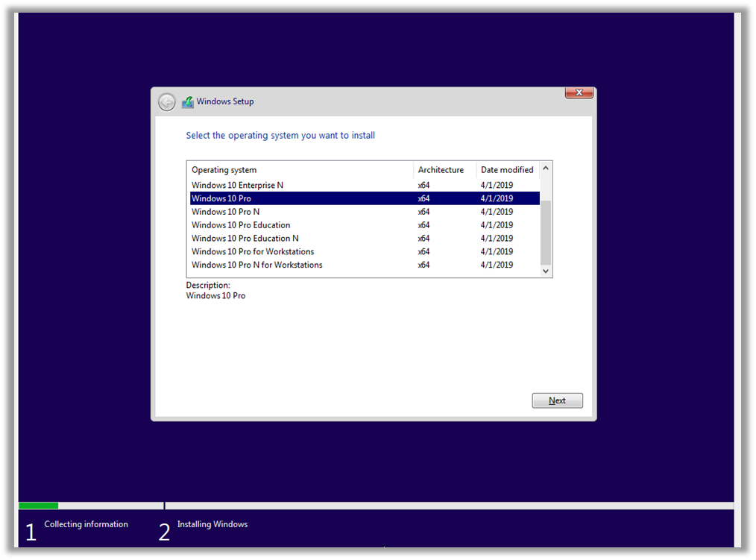Choose Windows 10 Pro Education N
756x560 pixels.
pyautogui.click(x=365, y=239)
